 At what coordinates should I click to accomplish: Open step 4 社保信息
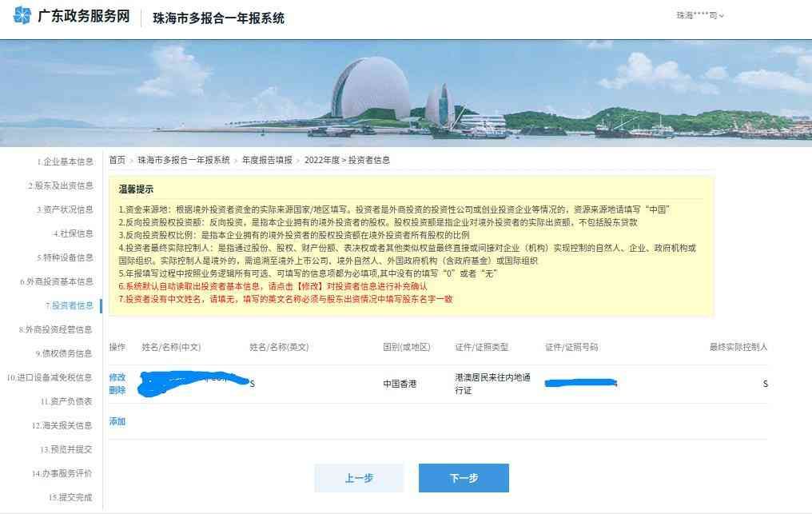click(73, 233)
